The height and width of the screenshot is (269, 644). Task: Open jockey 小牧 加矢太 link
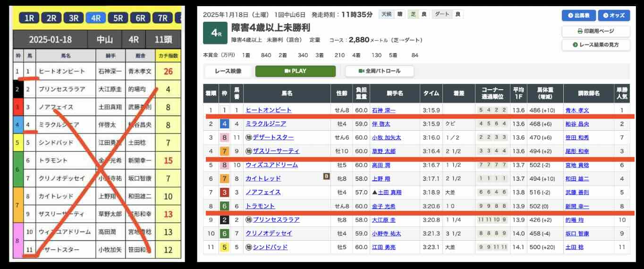[386, 137]
